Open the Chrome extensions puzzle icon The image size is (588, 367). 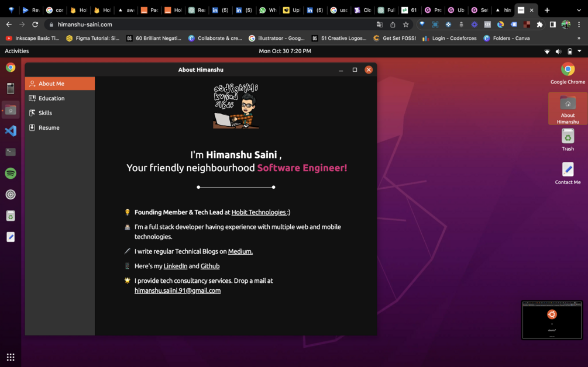pos(539,25)
